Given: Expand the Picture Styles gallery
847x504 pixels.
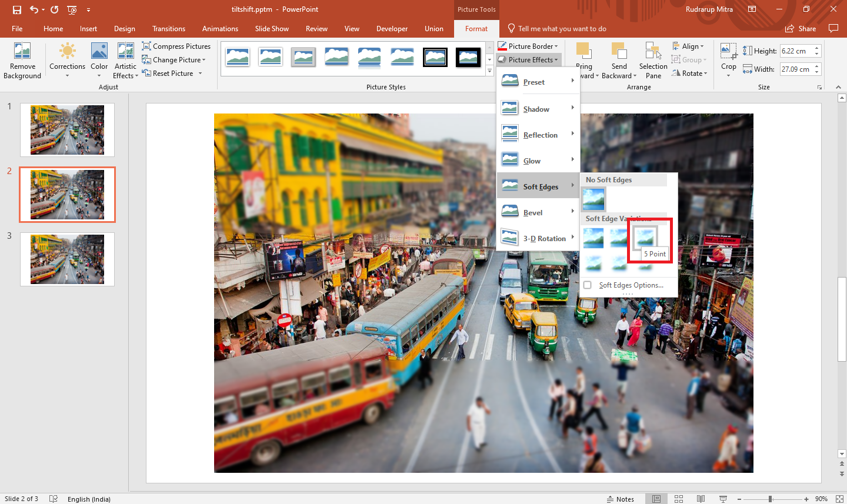Looking at the screenshot, I should [x=489, y=71].
